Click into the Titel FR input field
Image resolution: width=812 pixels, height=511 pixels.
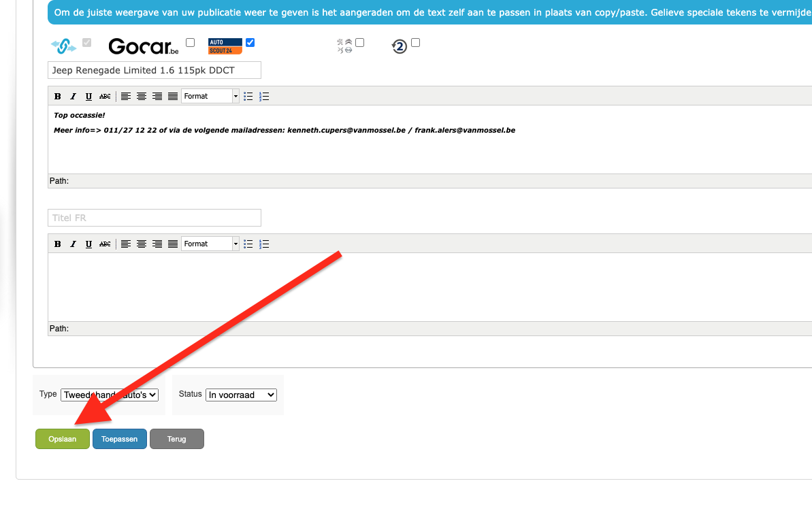click(155, 218)
